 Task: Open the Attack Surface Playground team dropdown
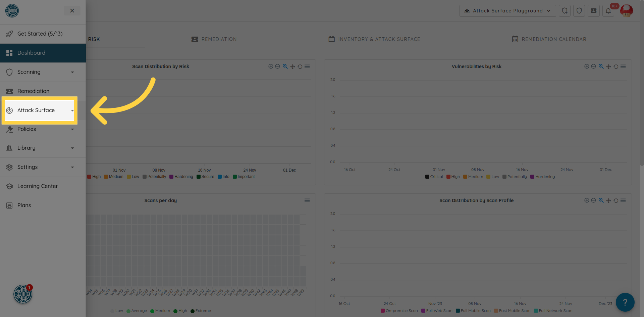[507, 11]
